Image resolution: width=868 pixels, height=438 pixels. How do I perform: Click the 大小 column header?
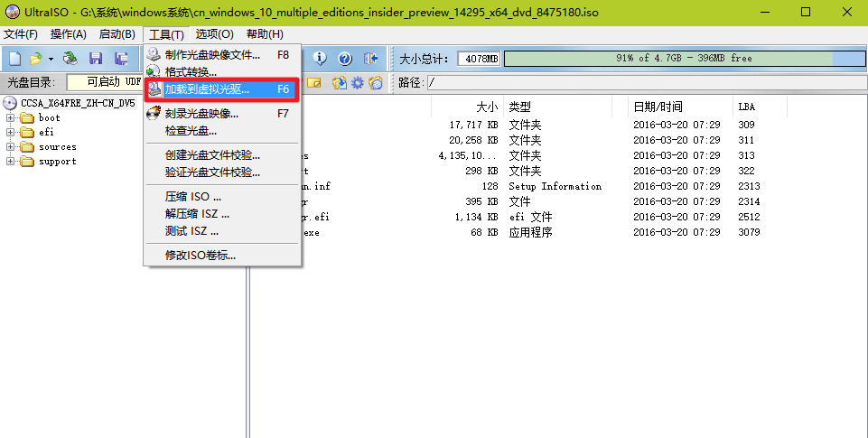tap(467, 107)
